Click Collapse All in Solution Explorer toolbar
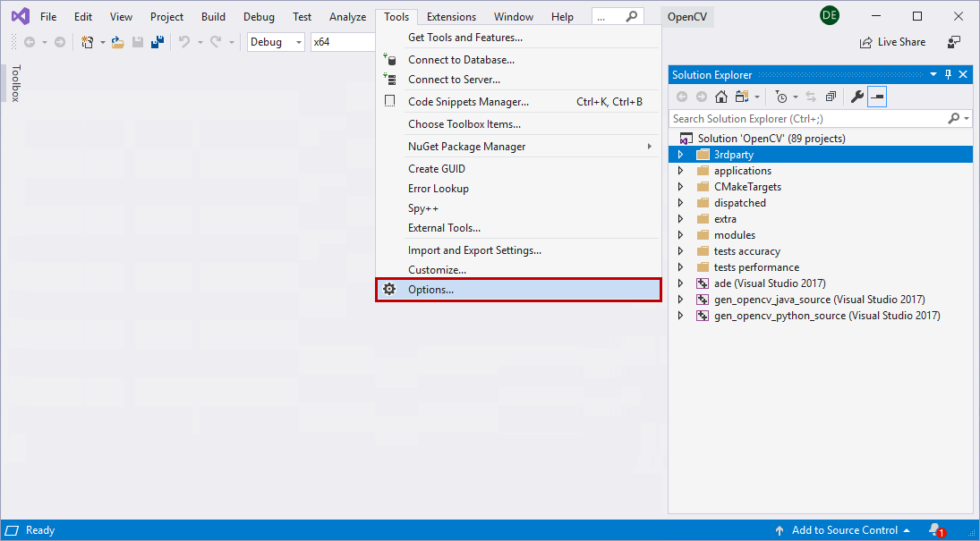Image resolution: width=980 pixels, height=541 pixels. pos(831,97)
